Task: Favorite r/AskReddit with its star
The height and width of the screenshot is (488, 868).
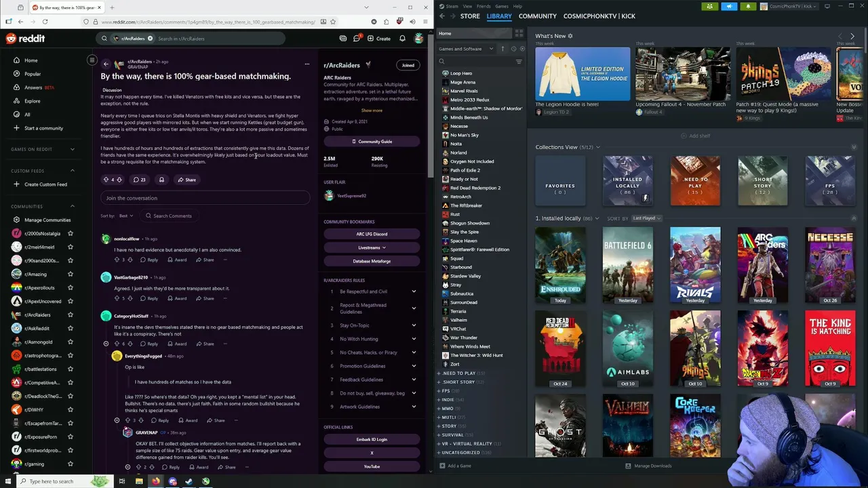Action: [70, 328]
